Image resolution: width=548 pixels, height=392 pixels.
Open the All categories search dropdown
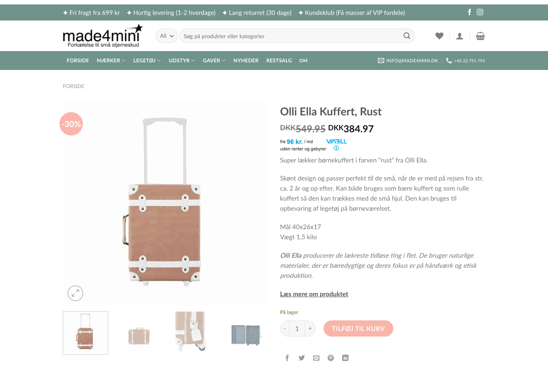click(x=166, y=36)
